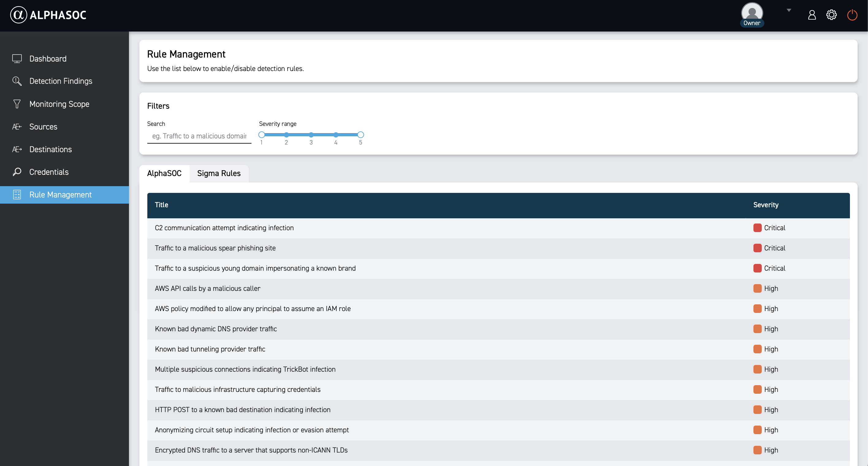Viewport: 868px width, 466px height.
Task: Click the Credentials key icon
Action: point(17,172)
